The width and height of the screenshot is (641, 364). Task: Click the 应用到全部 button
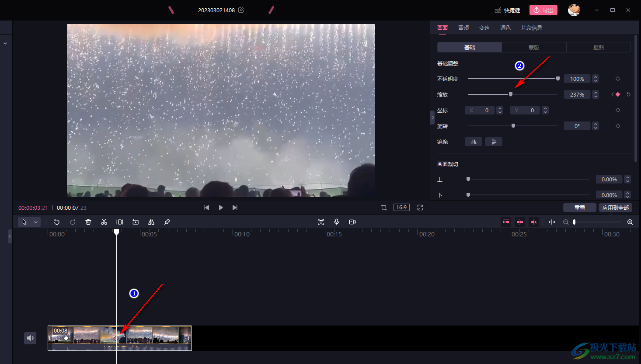click(x=616, y=208)
